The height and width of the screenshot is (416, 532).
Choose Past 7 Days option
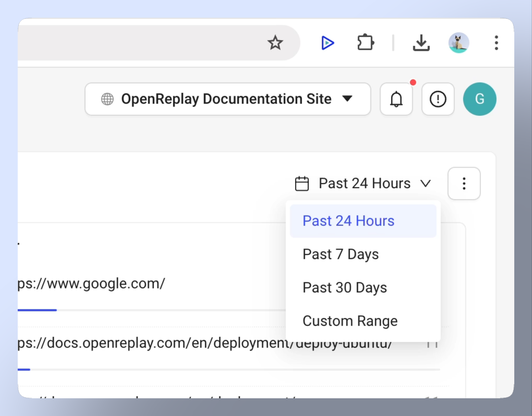point(363,254)
